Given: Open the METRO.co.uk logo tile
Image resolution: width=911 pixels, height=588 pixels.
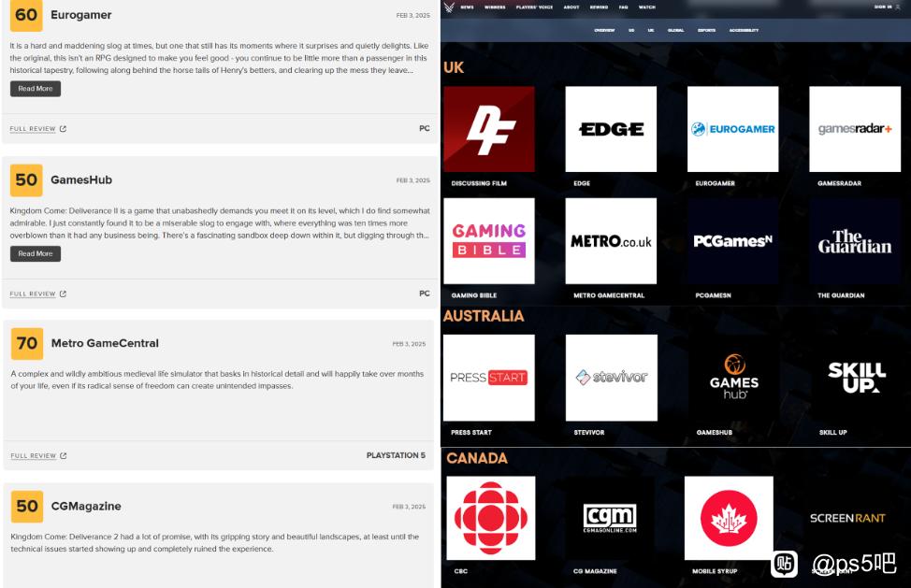Looking at the screenshot, I should (x=611, y=241).
